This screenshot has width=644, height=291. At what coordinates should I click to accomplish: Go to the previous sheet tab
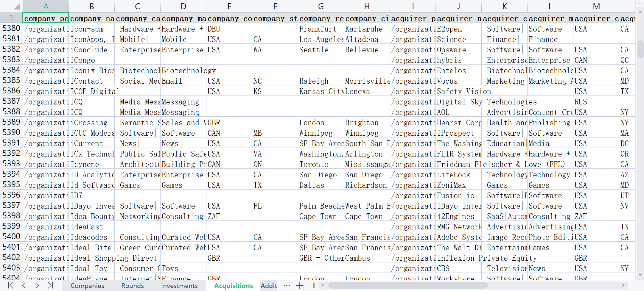24,286
